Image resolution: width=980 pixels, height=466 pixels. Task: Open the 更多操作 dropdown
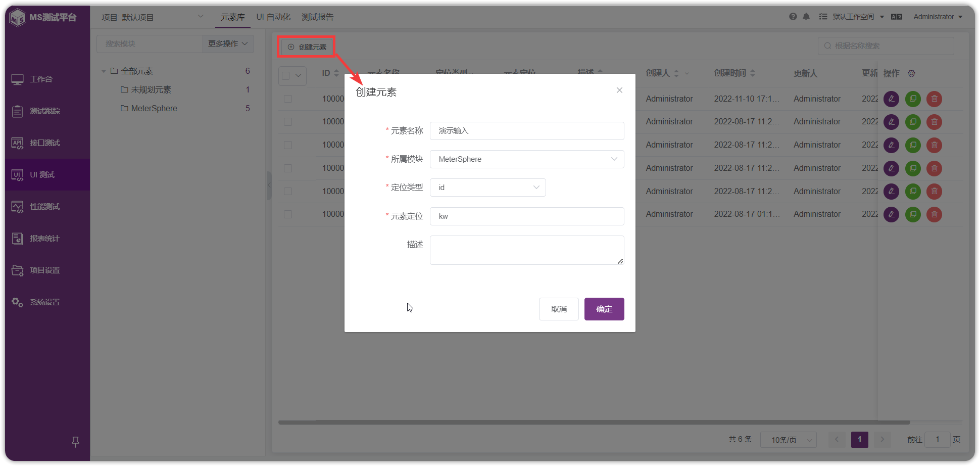[x=228, y=44]
